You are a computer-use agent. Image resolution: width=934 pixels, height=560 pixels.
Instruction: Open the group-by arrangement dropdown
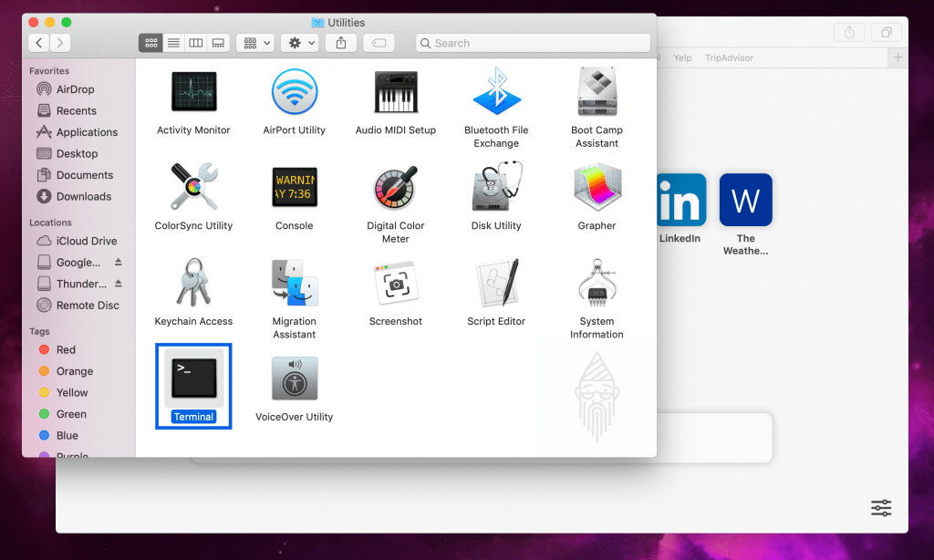coord(255,43)
